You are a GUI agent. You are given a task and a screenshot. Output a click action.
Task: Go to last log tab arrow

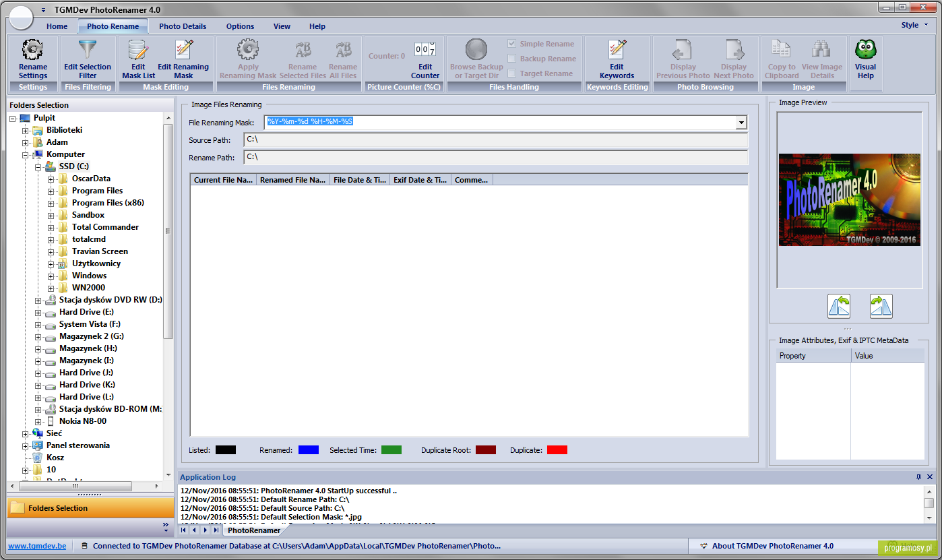coord(216,530)
